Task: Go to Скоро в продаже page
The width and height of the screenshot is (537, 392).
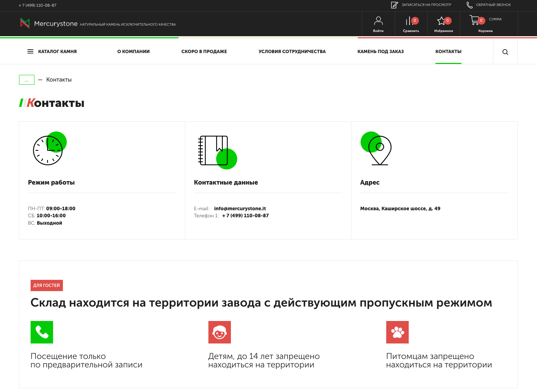Action: [204, 52]
